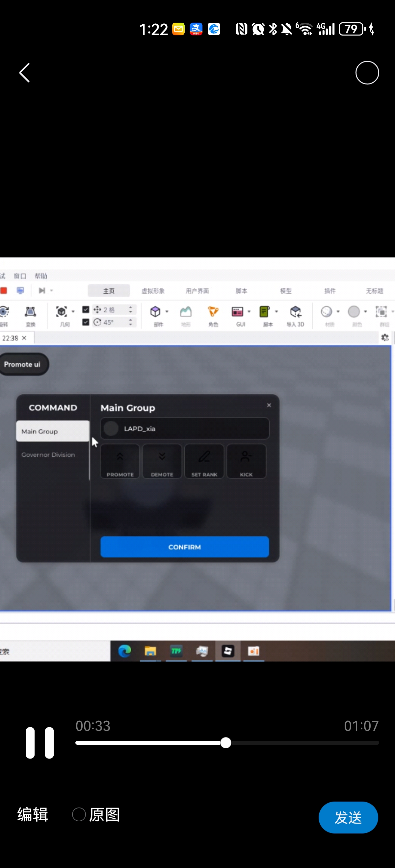
Task: Enable the 原图 original image option
Action: 79,814
